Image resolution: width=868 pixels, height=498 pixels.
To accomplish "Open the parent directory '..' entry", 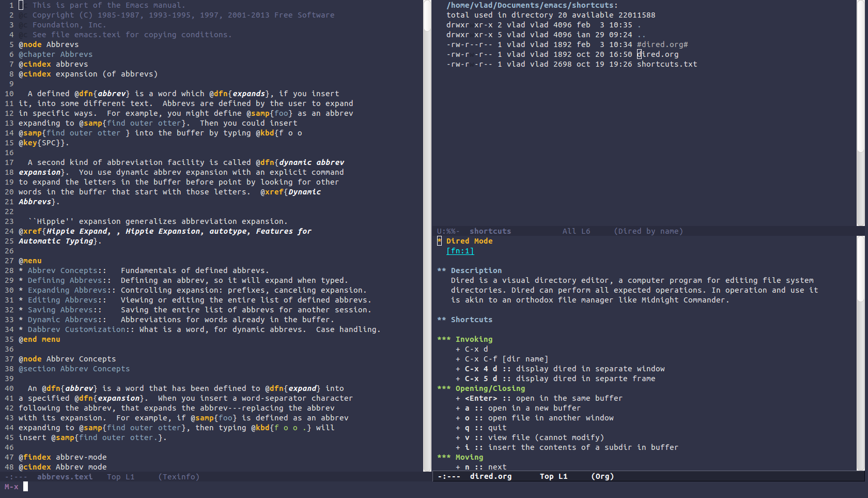I will (x=641, y=35).
